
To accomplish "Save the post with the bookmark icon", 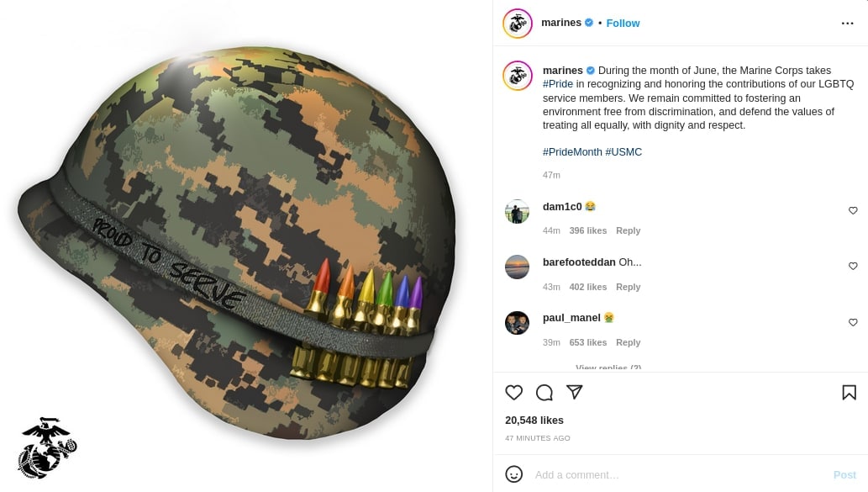I will (x=850, y=392).
